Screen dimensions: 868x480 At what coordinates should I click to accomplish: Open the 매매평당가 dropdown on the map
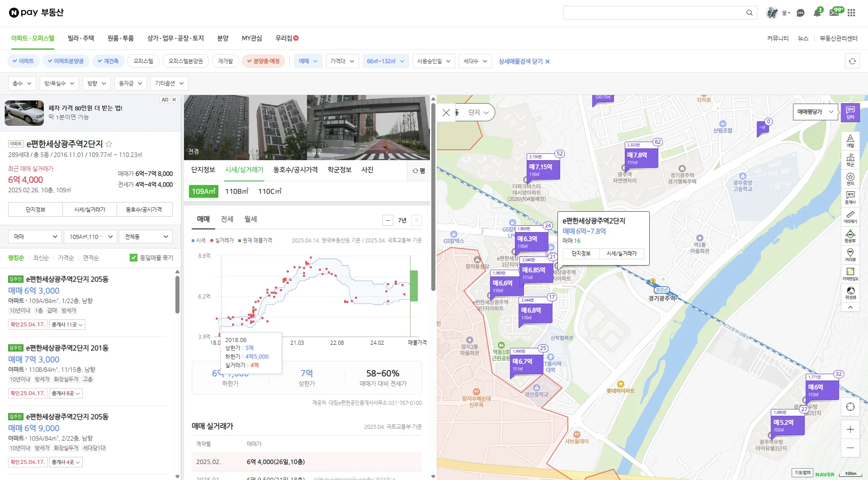[x=814, y=111]
